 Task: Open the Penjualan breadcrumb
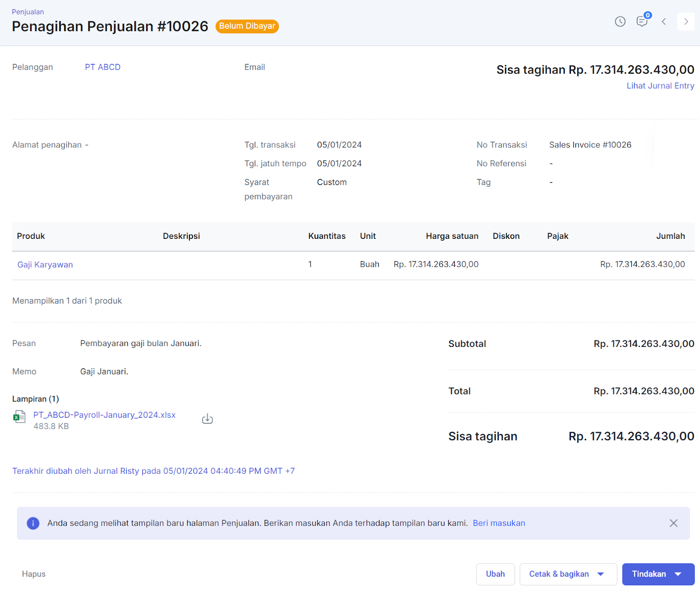click(x=28, y=12)
